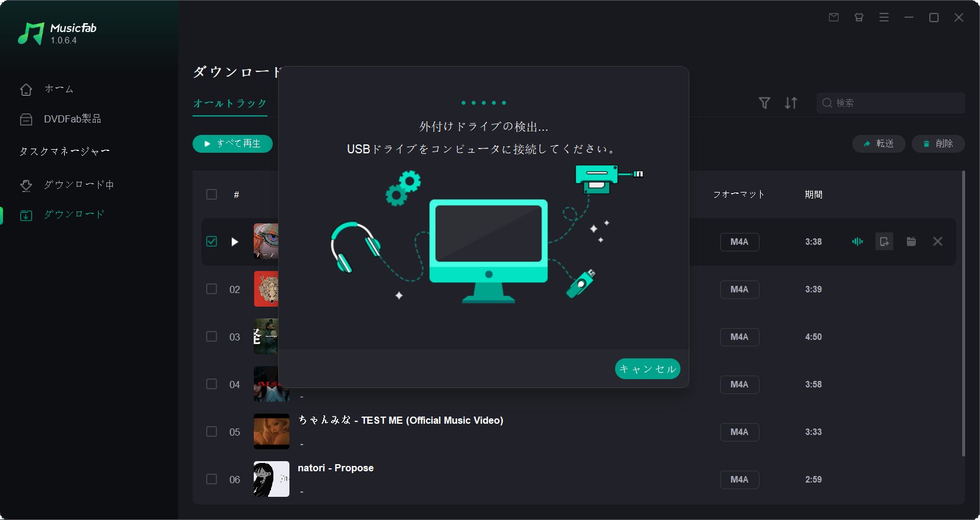980x520 pixels.
Task: Click the transfer-to-device icon on first track
Action: tap(884, 241)
